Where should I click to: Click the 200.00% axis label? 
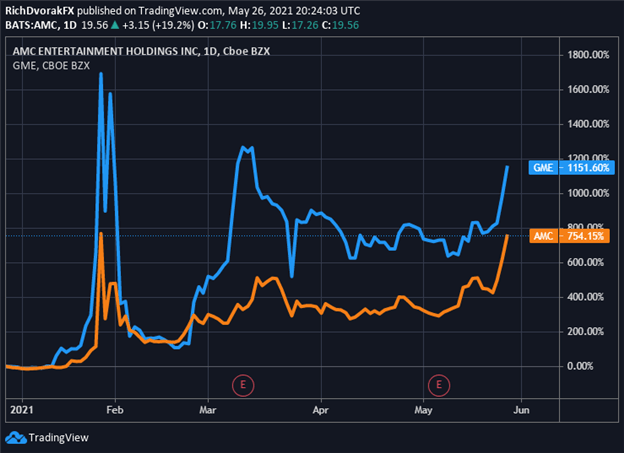click(585, 332)
